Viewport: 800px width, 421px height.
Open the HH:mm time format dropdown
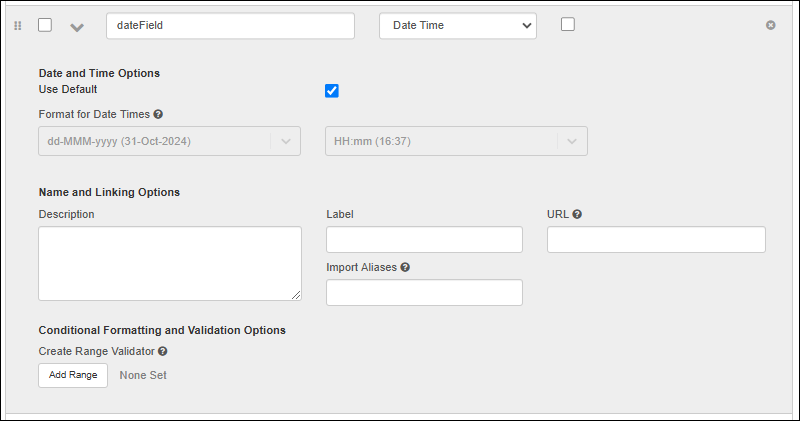pyautogui.click(x=456, y=141)
